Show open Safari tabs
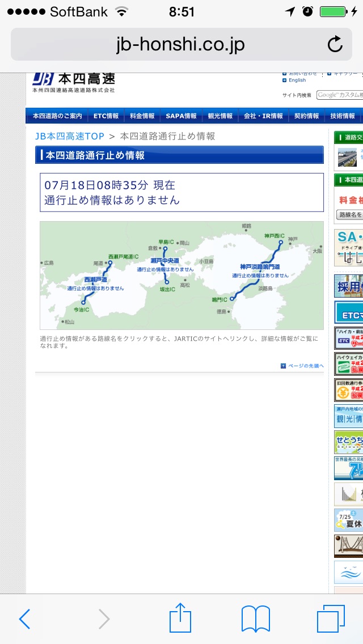Viewport: 363px width, 644px height. pos(331,618)
